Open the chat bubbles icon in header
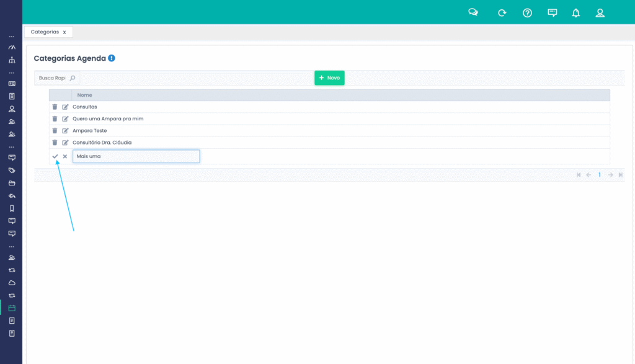The height and width of the screenshot is (364, 635). click(x=473, y=12)
